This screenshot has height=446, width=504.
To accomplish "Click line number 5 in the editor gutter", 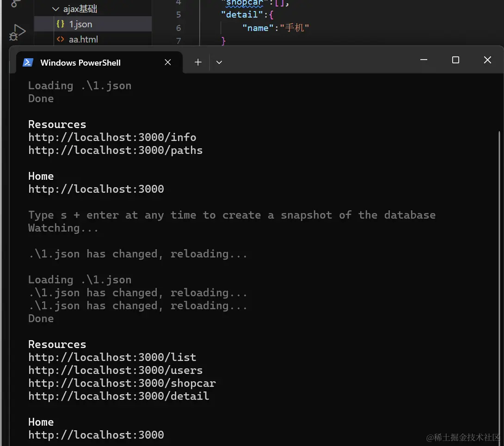I will [x=178, y=15].
